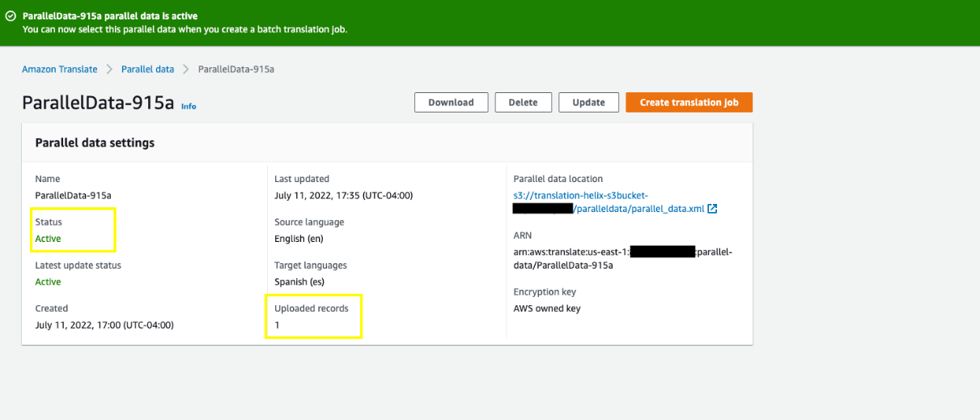Click the target language Spanish (es)

tap(299, 282)
